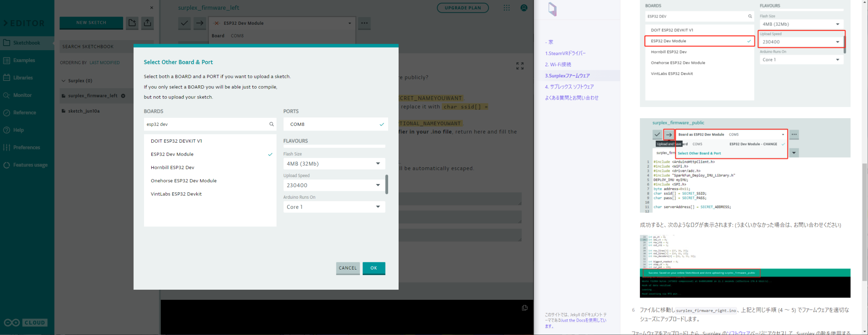This screenshot has width=868, height=335.
Task: Go to Preferences in the sidebar
Action: [x=26, y=147]
